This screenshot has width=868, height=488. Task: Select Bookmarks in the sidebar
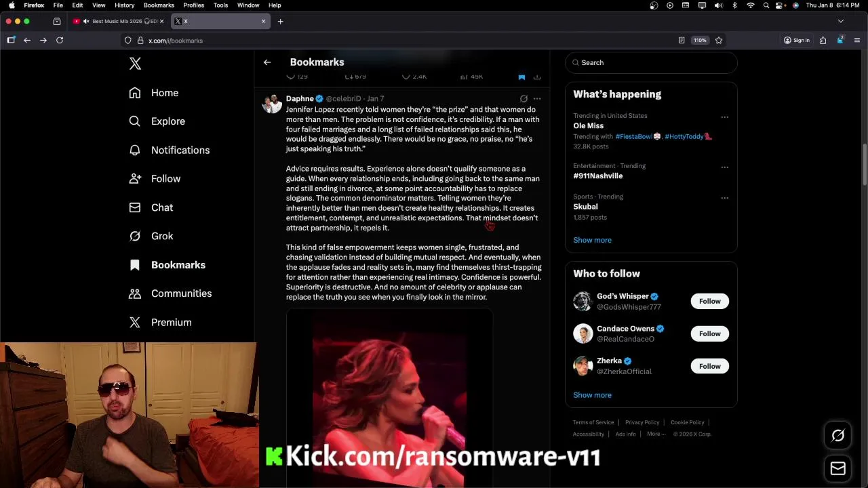point(167,265)
